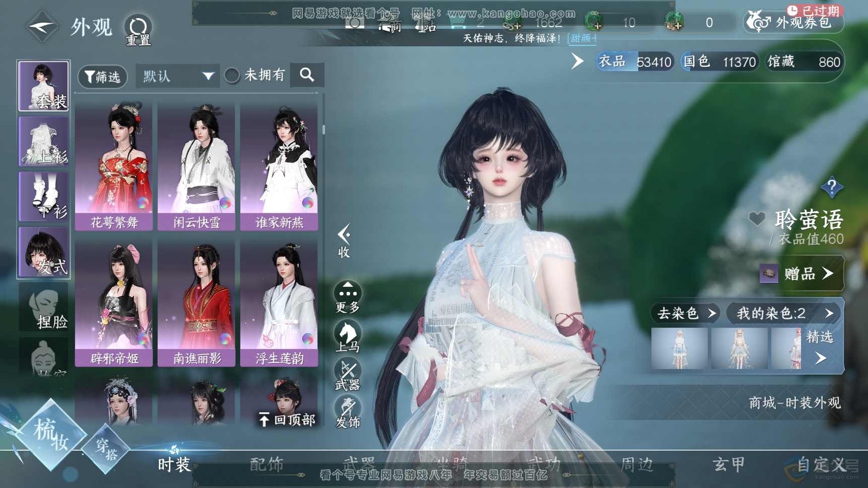Screen dimensions: 868x488
Task: Choose the 辟邪帝姬 outfit thumbnail
Action: [x=114, y=302]
